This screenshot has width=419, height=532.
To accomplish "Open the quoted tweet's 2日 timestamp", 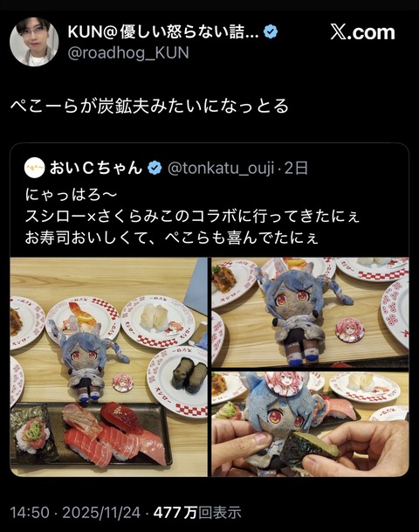I will (296, 169).
